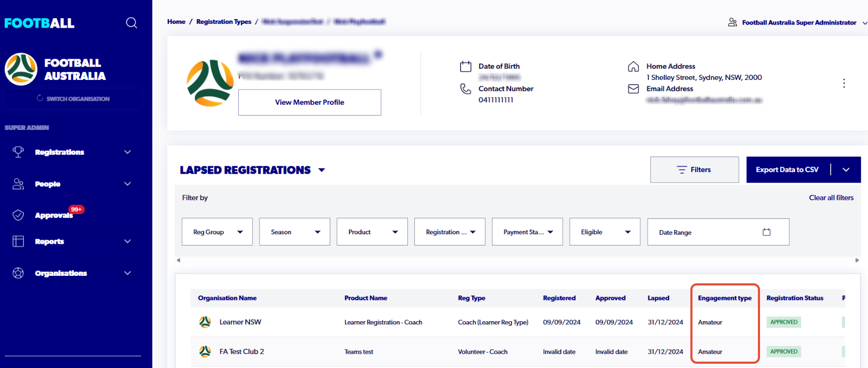Viewport: 868px width, 368px height.
Task: Click the Engagement type column header
Action: (x=725, y=298)
